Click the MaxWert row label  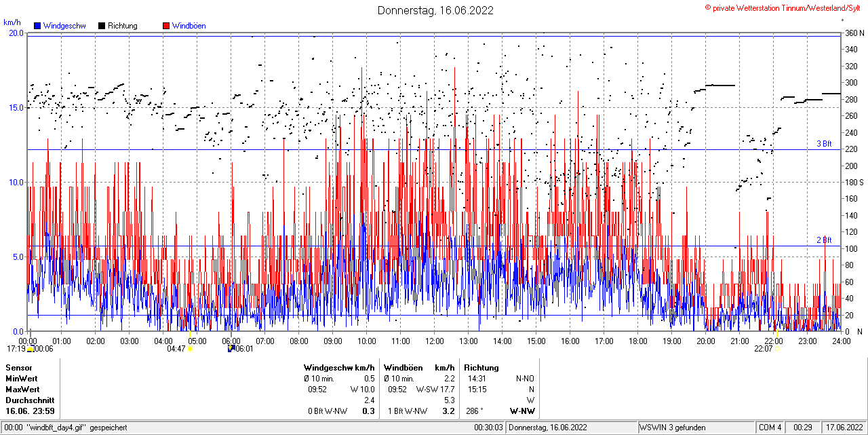coord(22,389)
